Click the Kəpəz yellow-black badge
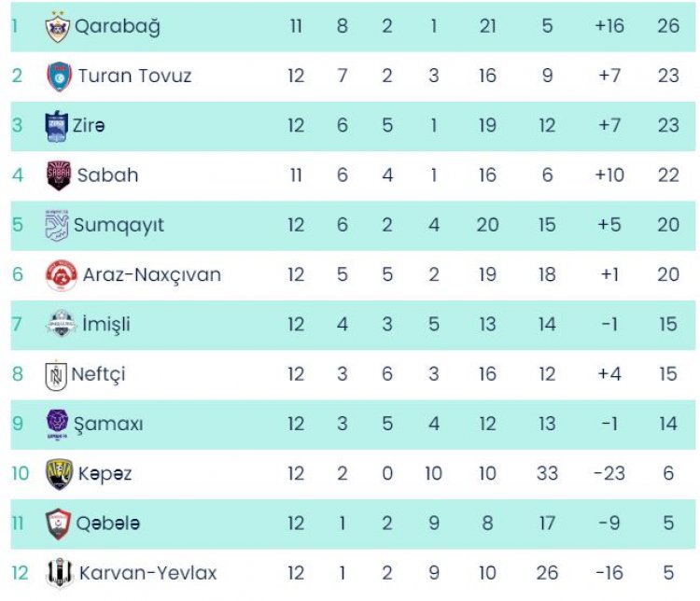Screen dimensions: 700x601 59,474
